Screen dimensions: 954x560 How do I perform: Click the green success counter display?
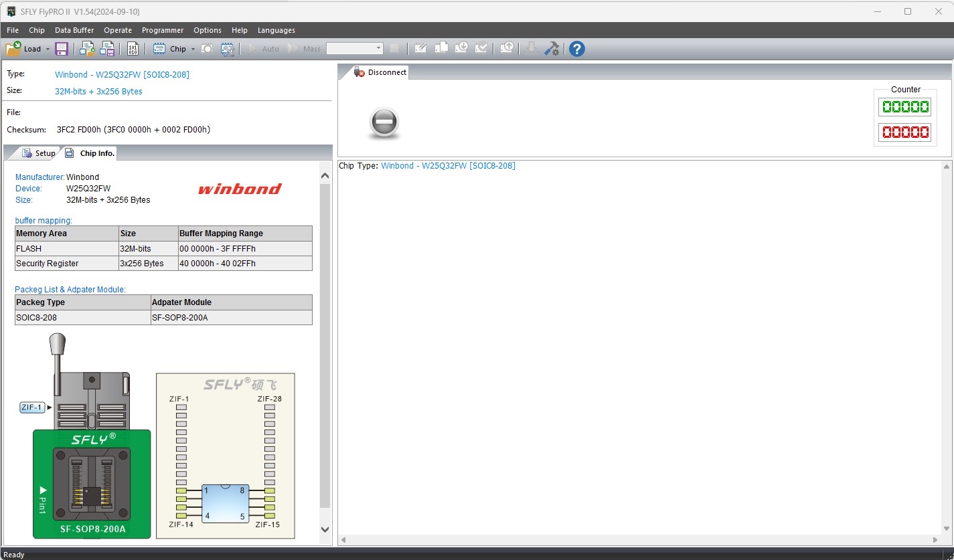tap(905, 106)
